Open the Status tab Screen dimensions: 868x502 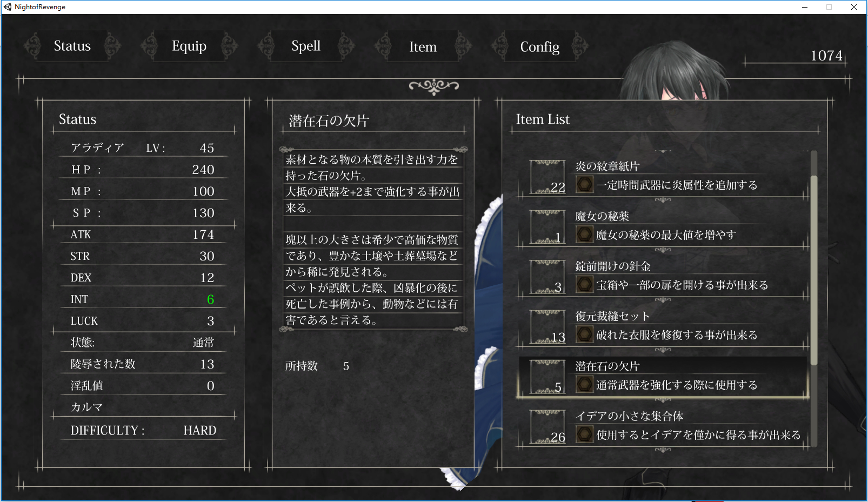click(x=72, y=46)
